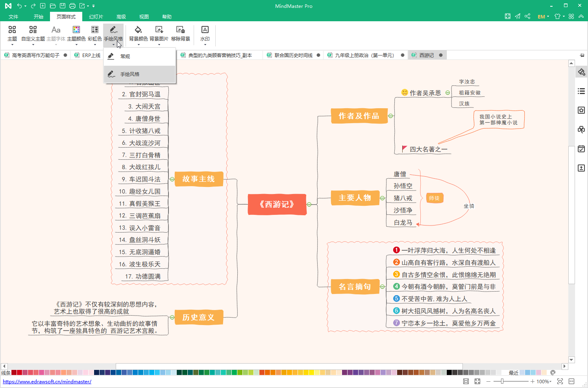Pick the black color swatch
The height and width of the screenshot is (388, 588).
(449, 372)
